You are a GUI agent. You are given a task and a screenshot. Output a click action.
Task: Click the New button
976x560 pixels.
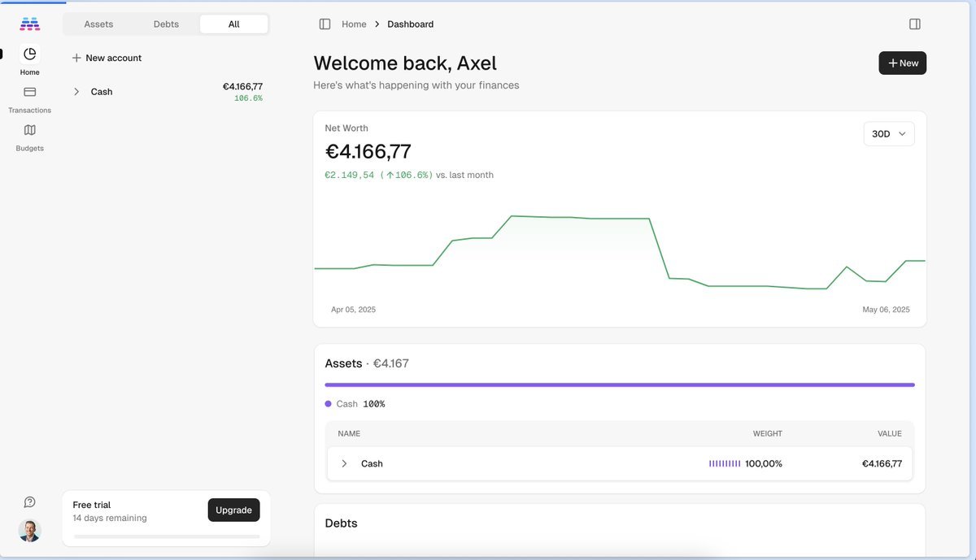pyautogui.click(x=902, y=63)
